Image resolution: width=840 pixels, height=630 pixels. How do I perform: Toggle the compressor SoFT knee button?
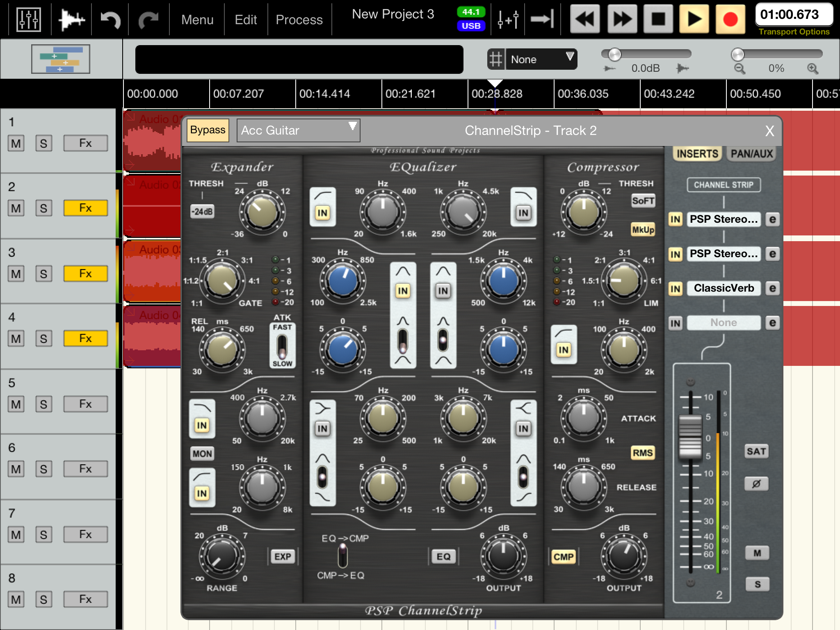tap(643, 201)
